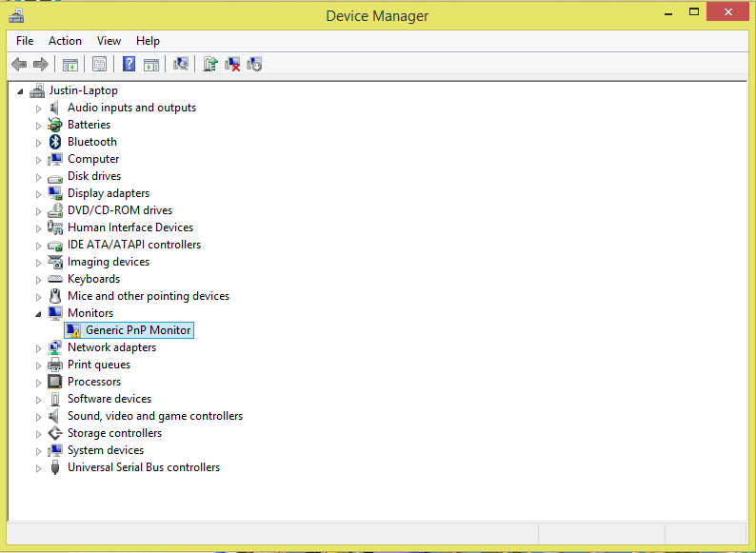
Task: Click the Bluetooth device category icon
Action: [55, 142]
